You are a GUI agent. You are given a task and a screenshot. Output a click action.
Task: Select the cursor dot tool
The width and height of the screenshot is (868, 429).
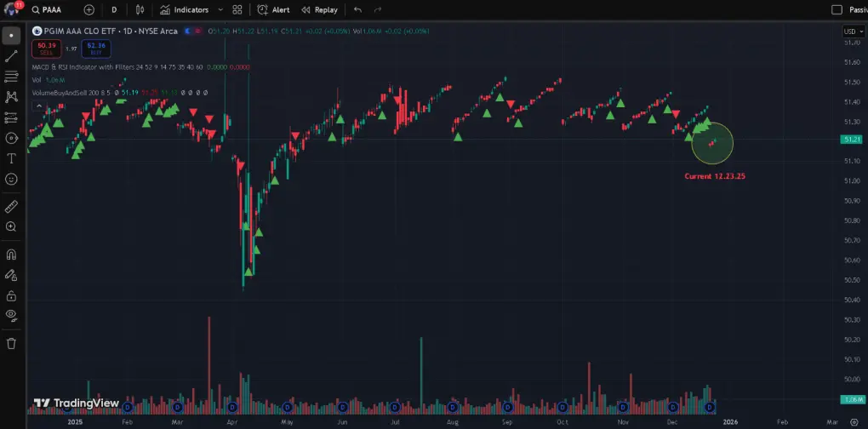point(11,36)
